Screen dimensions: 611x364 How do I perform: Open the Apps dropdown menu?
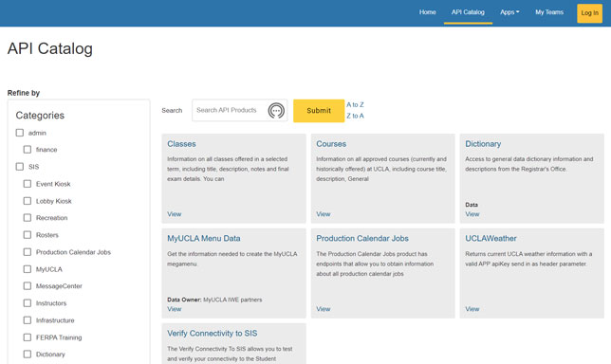coord(509,12)
